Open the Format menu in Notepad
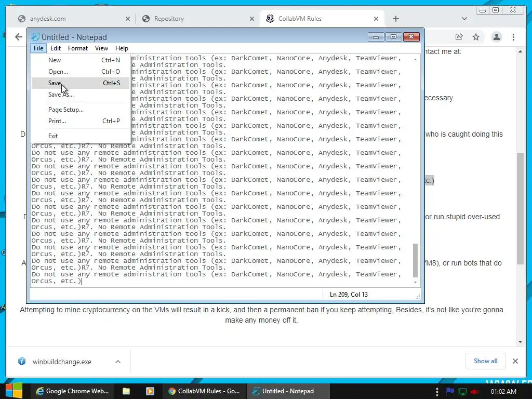Screen dimensions: 532x399 point(78,48)
